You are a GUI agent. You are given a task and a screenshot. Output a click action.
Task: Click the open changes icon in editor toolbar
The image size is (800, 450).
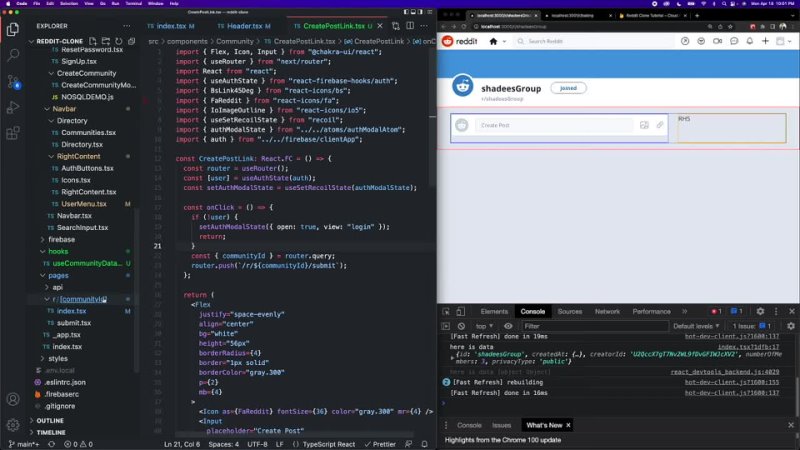[x=395, y=26]
